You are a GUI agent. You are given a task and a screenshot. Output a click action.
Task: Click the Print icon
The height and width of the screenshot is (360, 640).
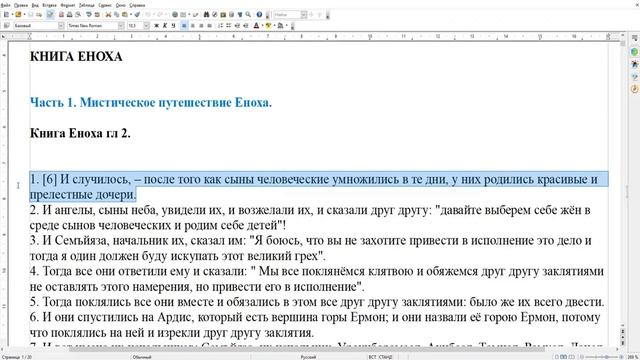click(x=69, y=15)
